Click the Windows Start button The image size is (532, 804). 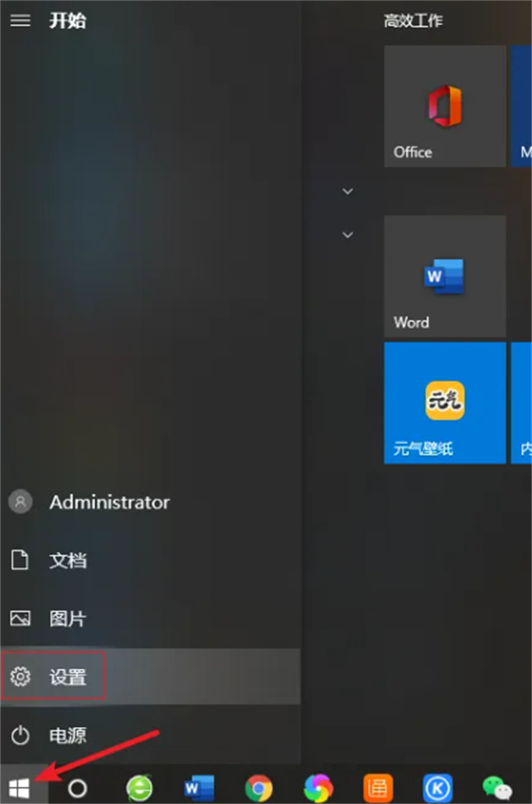coord(20,788)
